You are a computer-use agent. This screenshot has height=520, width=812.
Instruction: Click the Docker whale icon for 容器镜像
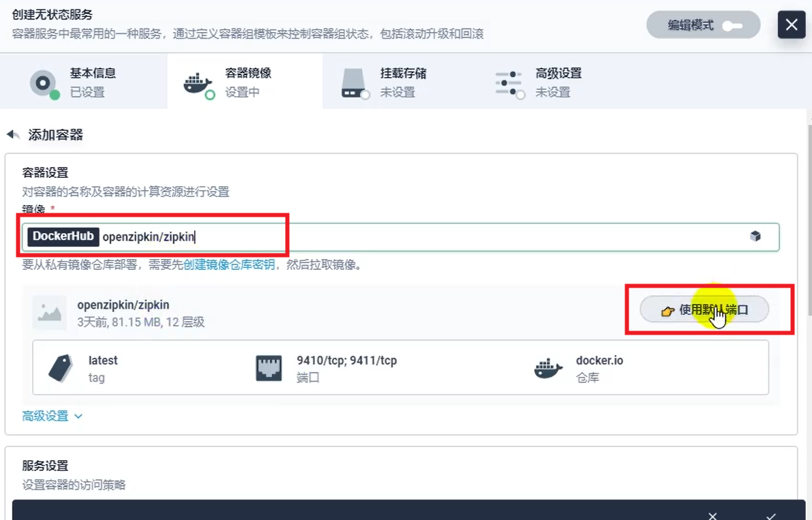click(198, 82)
